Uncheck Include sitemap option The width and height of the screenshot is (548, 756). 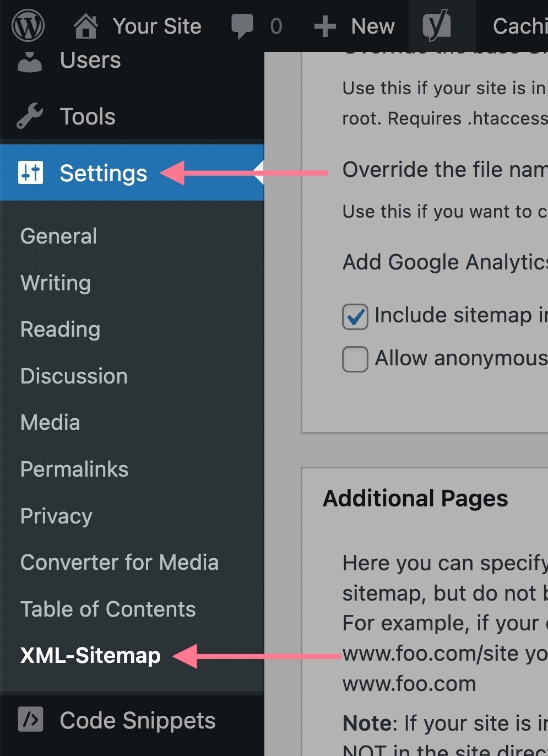(355, 316)
